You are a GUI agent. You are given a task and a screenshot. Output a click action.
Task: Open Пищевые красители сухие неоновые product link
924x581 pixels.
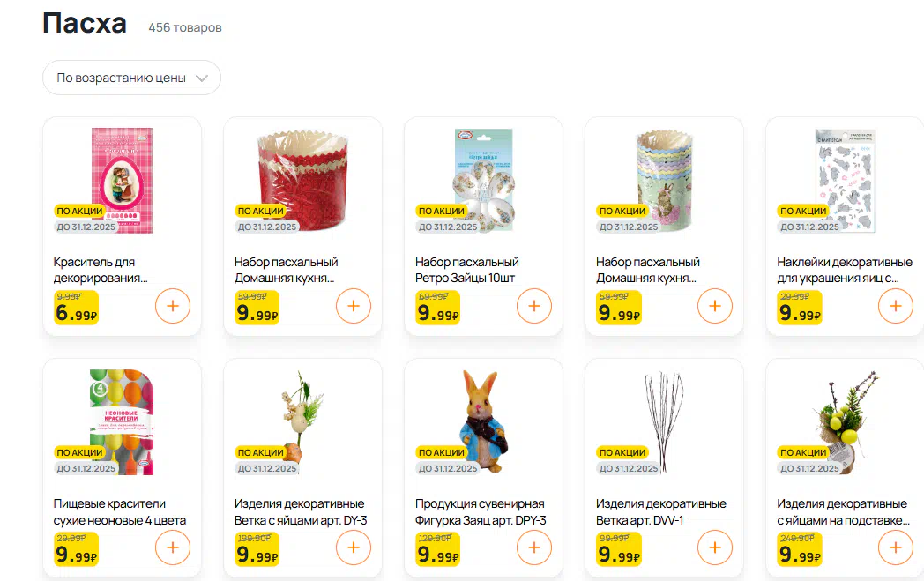pyautogui.click(x=120, y=512)
